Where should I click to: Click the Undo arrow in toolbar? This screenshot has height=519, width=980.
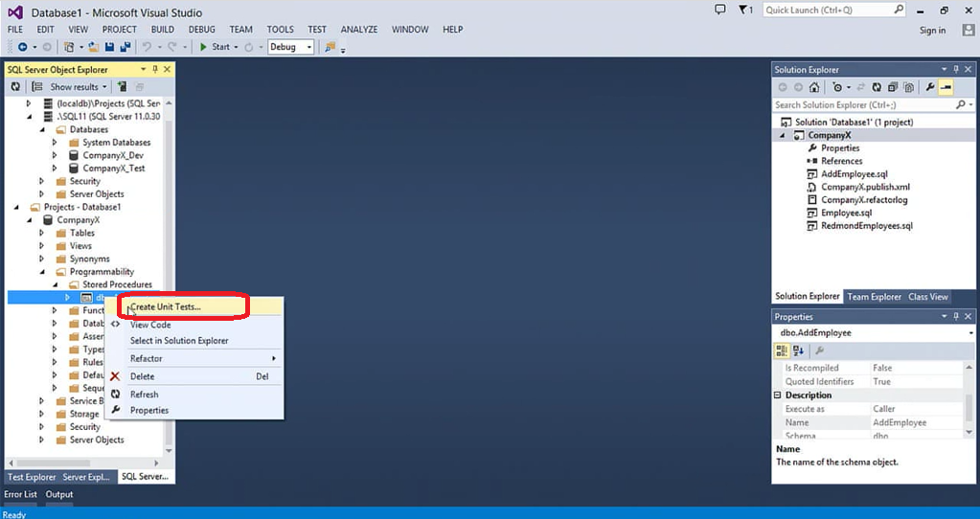click(x=147, y=47)
